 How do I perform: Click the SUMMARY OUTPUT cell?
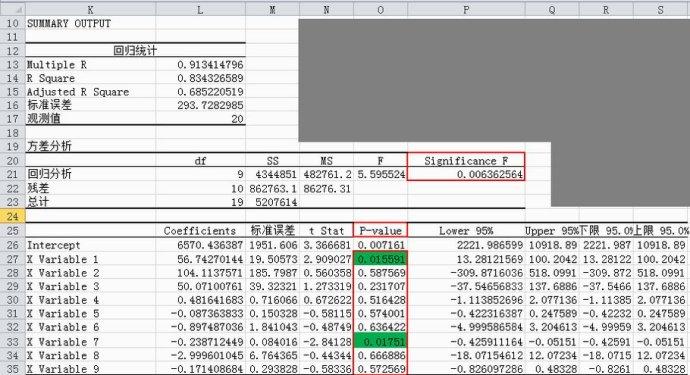click(x=91, y=23)
